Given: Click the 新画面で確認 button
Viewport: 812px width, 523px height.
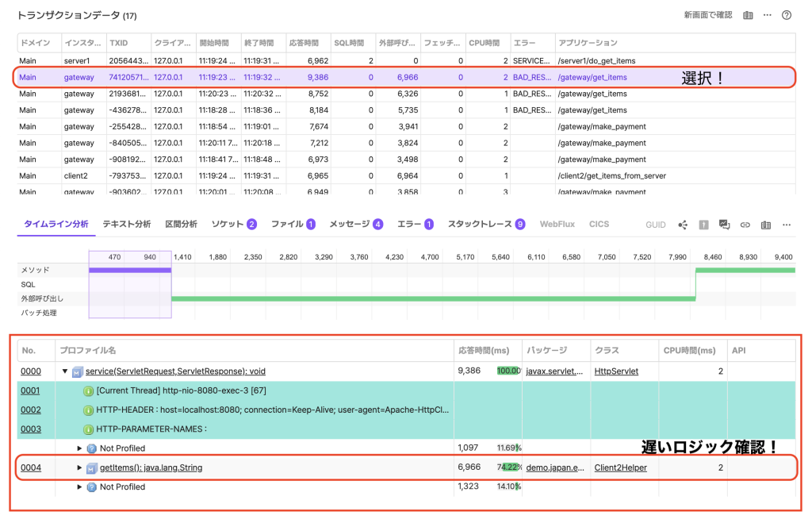Looking at the screenshot, I should (x=707, y=15).
